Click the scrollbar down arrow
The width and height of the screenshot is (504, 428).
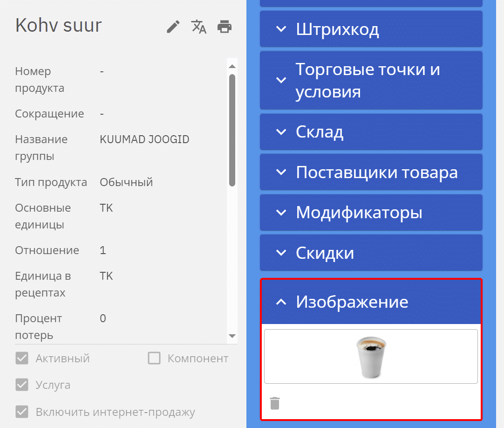[x=232, y=336]
